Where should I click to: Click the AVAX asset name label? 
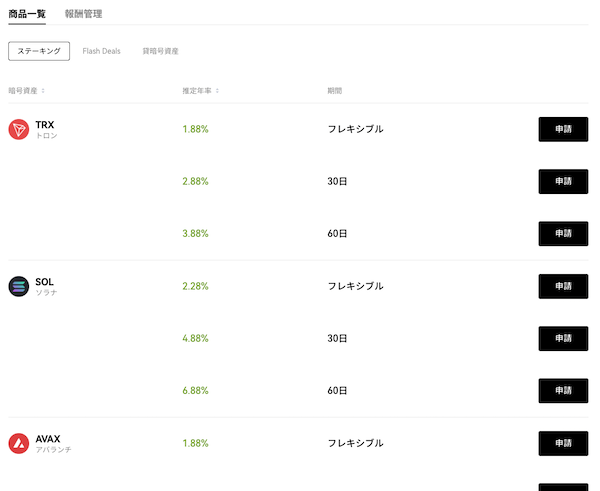pyautogui.click(x=48, y=439)
